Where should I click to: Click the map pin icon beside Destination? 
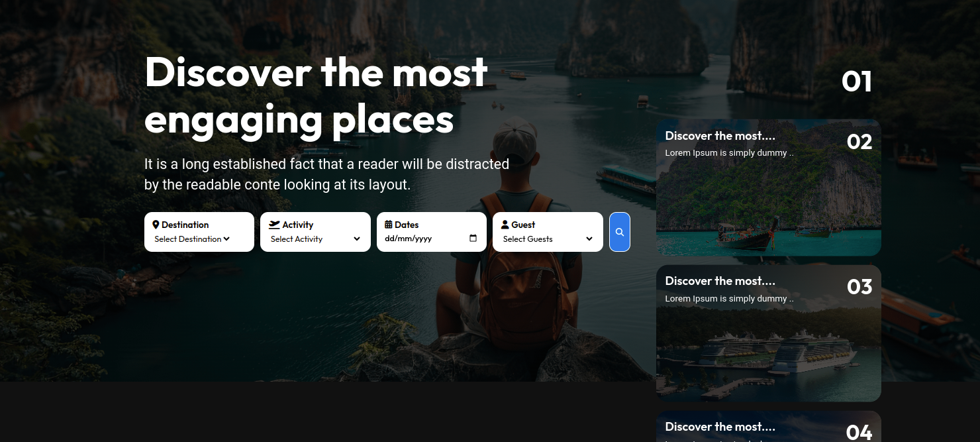click(x=156, y=225)
